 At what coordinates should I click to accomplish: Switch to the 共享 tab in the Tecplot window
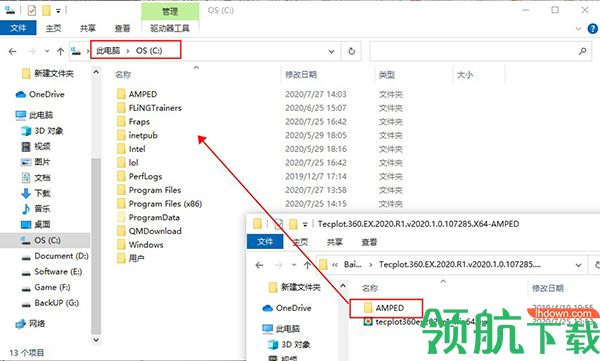pyautogui.click(x=334, y=242)
